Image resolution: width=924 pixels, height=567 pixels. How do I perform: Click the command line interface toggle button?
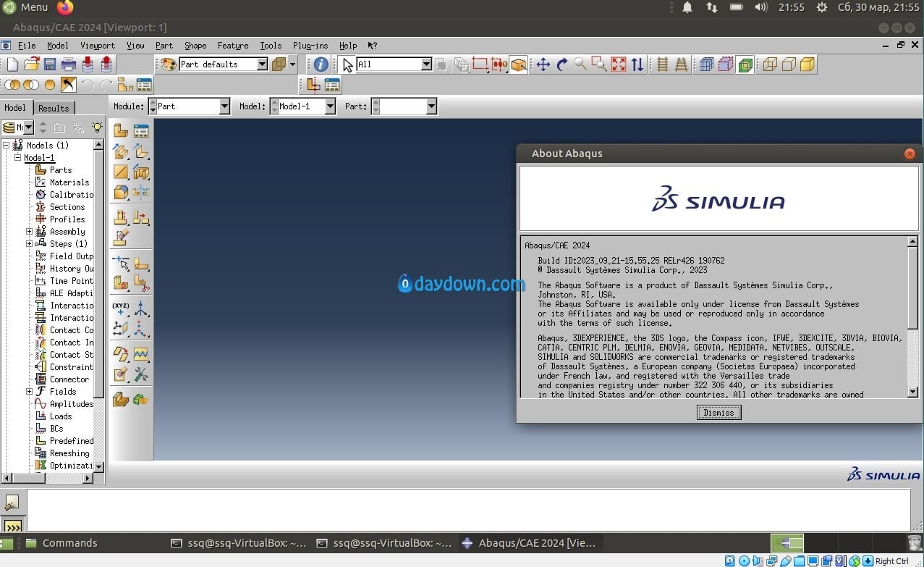[12, 526]
